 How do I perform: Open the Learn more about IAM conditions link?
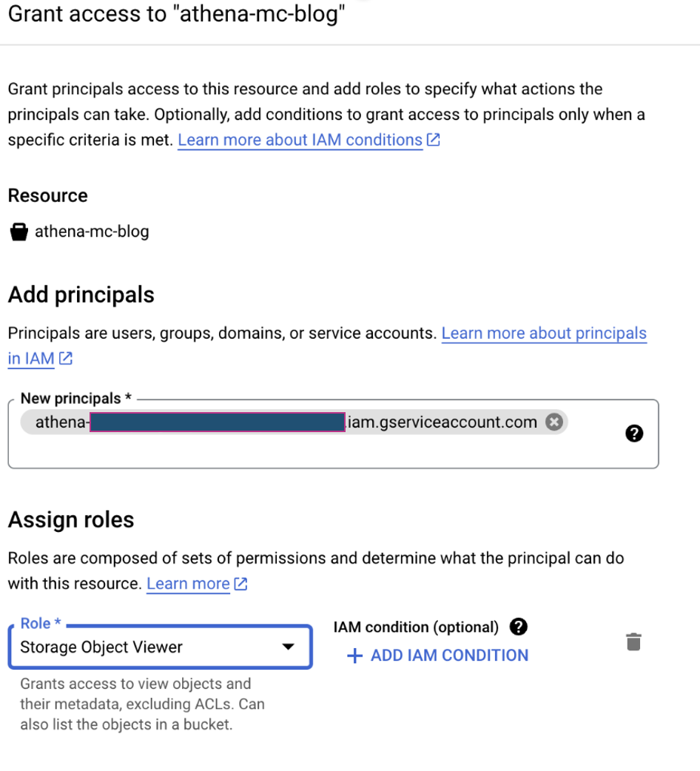point(300,140)
